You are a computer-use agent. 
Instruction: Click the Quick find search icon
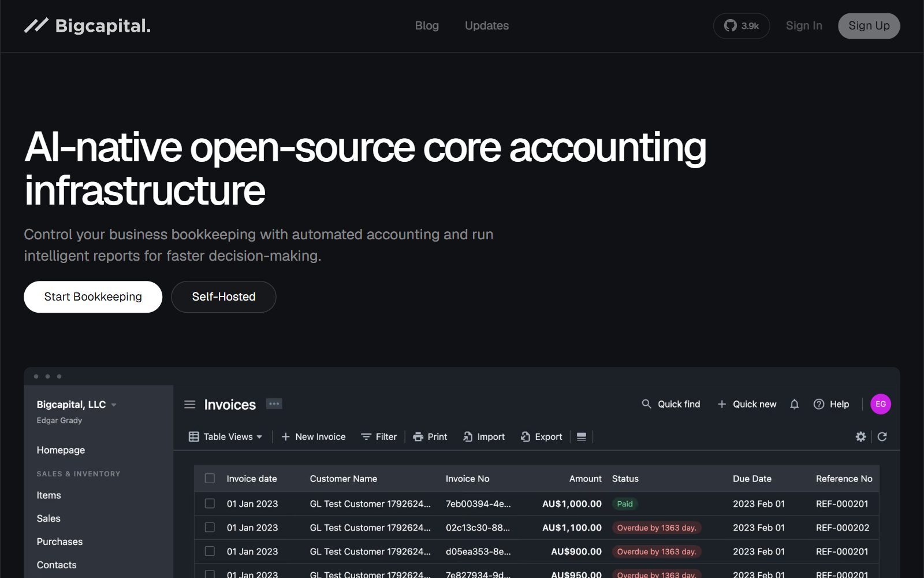pyautogui.click(x=646, y=404)
